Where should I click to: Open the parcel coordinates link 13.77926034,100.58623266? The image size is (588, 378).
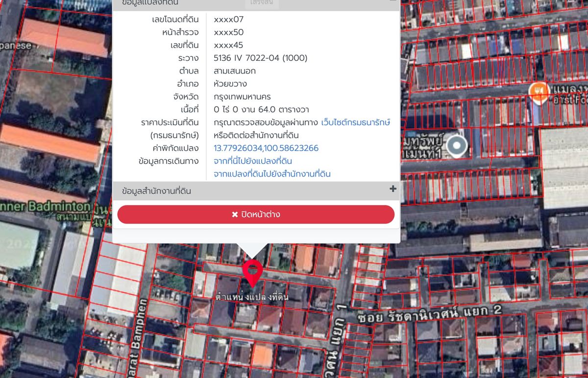(266, 148)
